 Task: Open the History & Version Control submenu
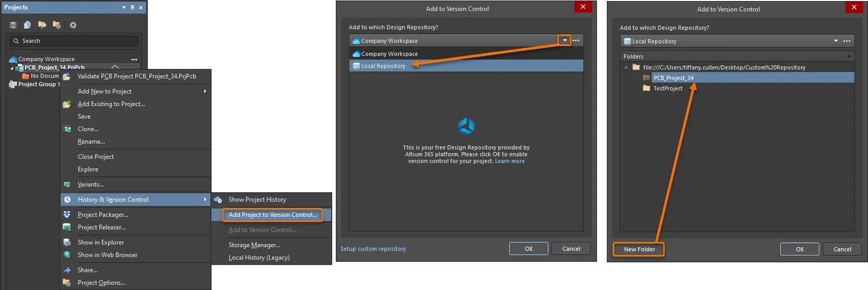[x=136, y=199]
